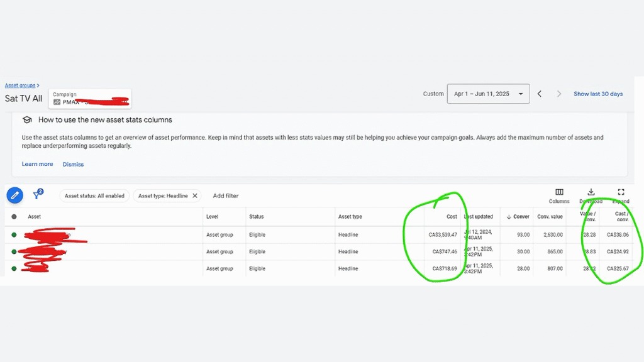Click the graduation cap tips icon
This screenshot has height=362, width=644.
click(27, 120)
